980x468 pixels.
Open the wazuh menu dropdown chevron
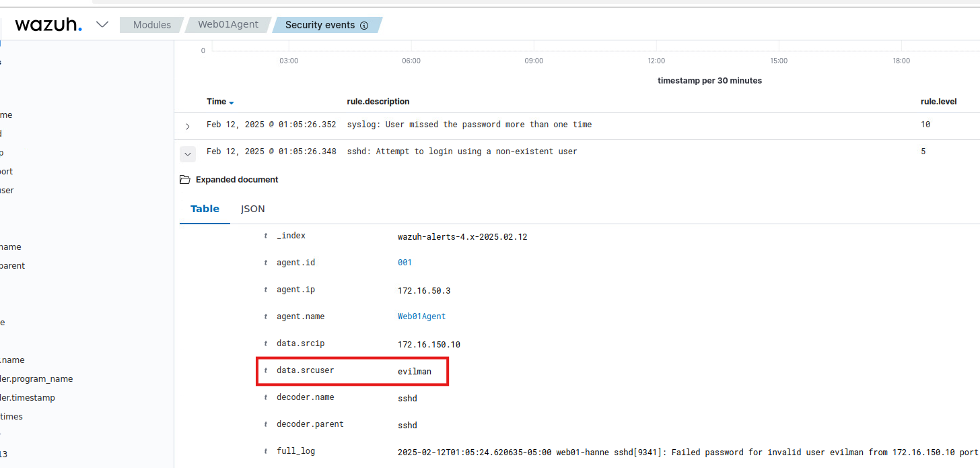[x=102, y=25]
